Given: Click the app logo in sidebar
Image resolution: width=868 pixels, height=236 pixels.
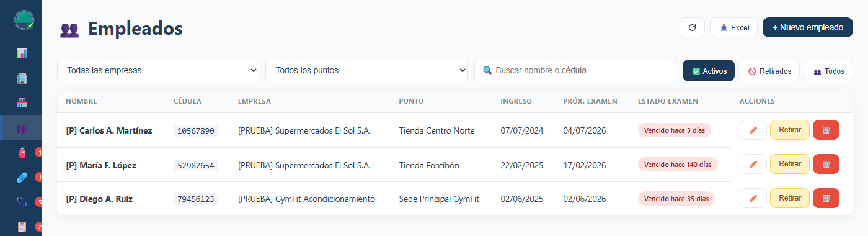Looking at the screenshot, I should [x=24, y=20].
